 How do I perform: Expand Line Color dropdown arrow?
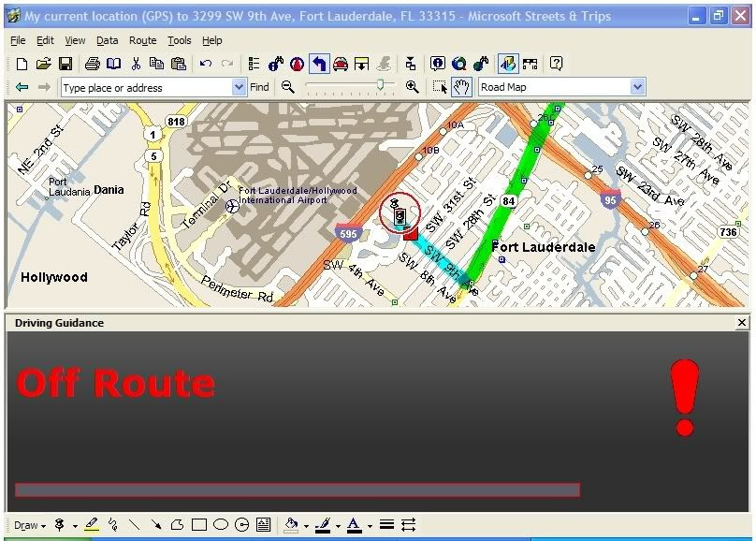pos(338,526)
